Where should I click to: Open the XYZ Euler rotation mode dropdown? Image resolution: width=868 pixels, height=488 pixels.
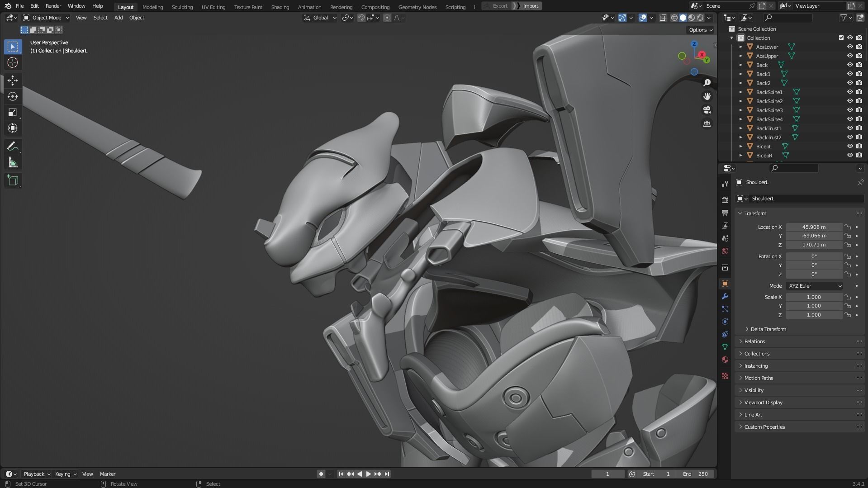click(x=815, y=286)
